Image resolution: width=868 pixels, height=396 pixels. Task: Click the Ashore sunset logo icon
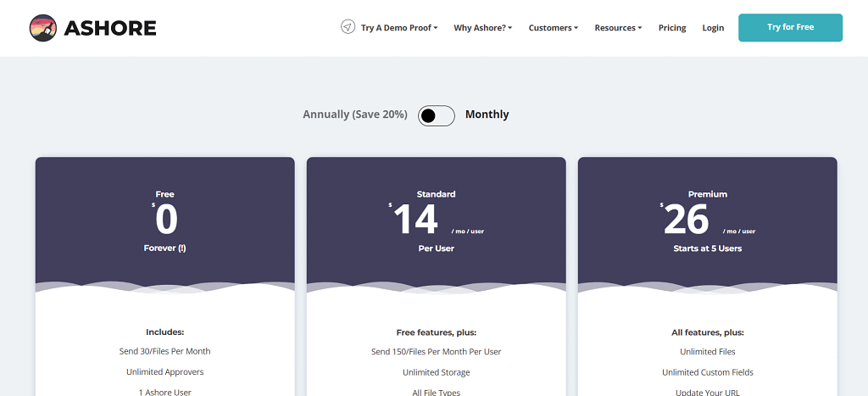(43, 28)
